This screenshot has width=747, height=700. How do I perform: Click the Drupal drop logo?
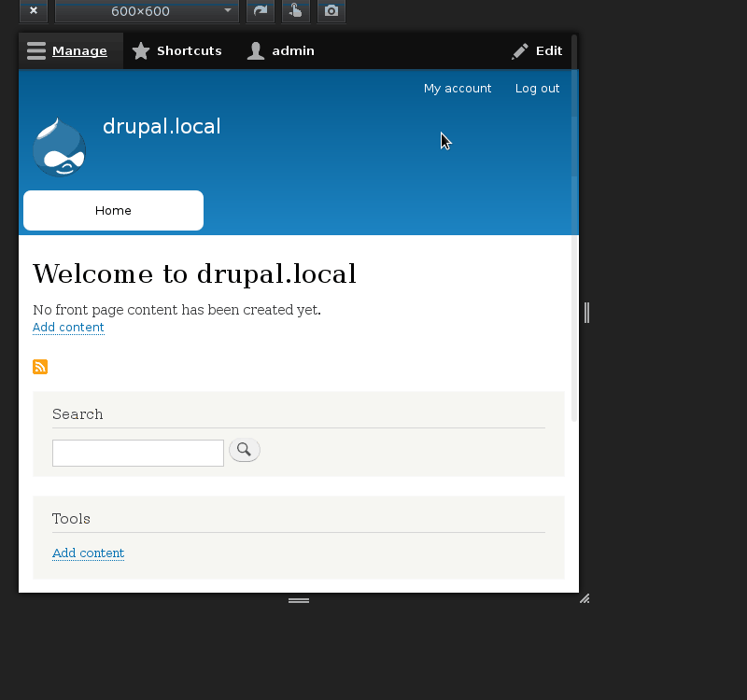tap(60, 147)
